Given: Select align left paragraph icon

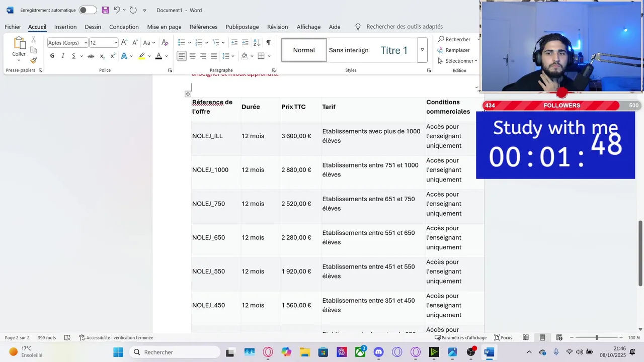Looking at the screenshot, I should 182,56.
